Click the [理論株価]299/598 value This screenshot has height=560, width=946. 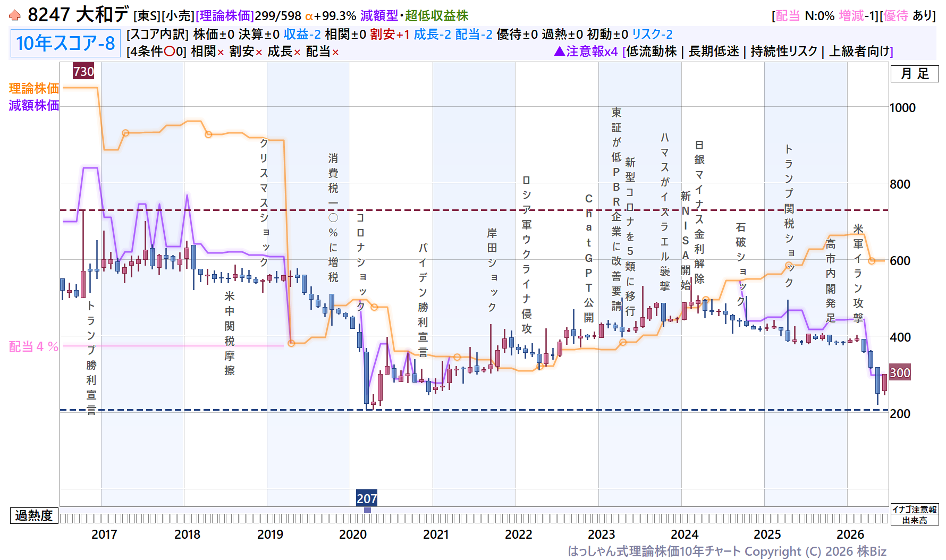tap(248, 16)
